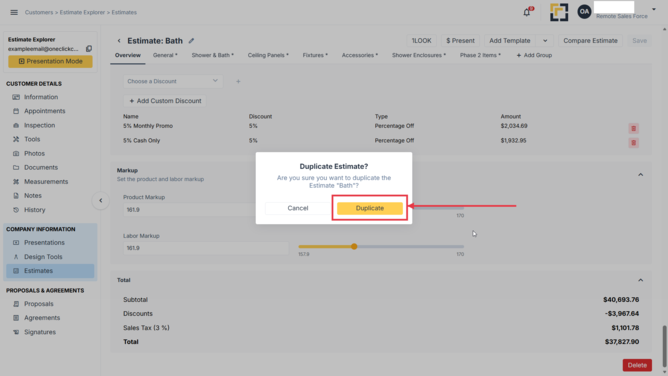Open Compare Estimate
The image size is (668, 376).
pos(590,41)
